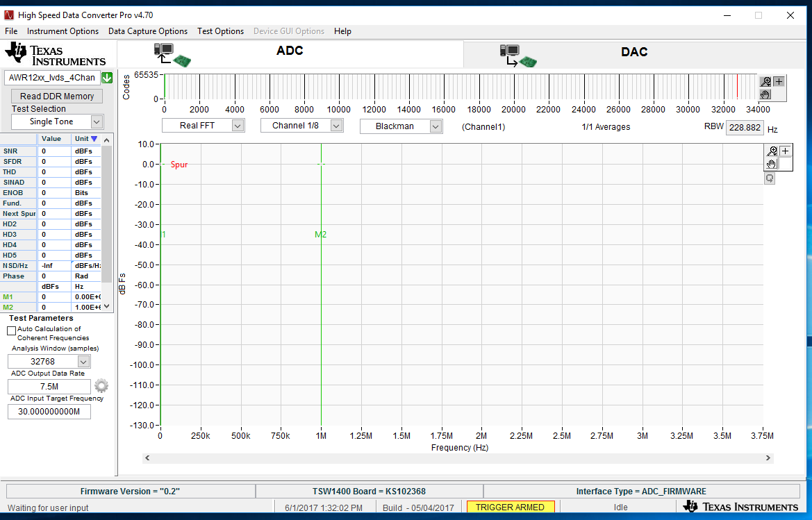Viewport: 812px width, 520px height.
Task: Select the crosshair cursor tool on the Codes graph
Action: 779,82
